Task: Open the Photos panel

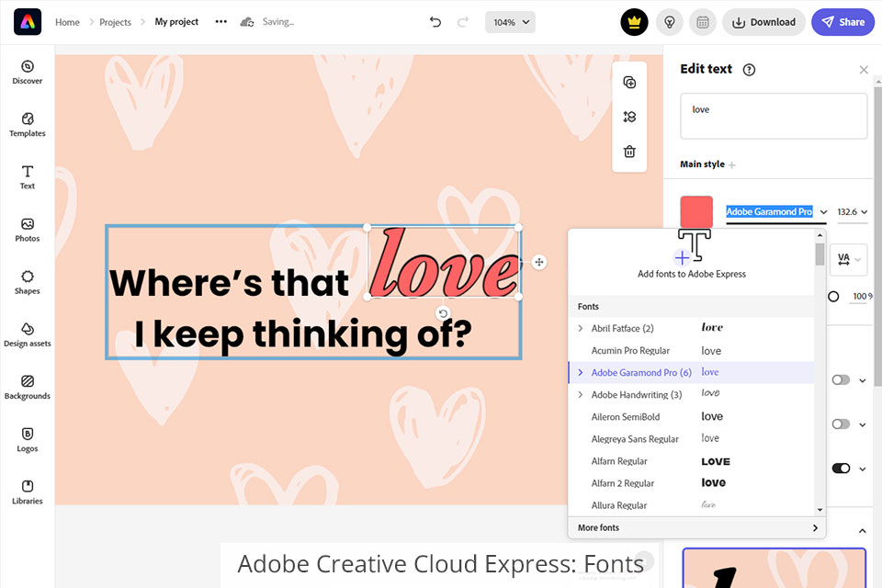Action: point(27,230)
